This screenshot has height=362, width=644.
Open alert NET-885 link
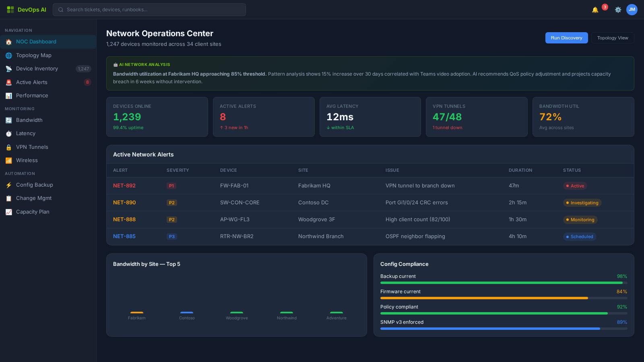[124, 237]
